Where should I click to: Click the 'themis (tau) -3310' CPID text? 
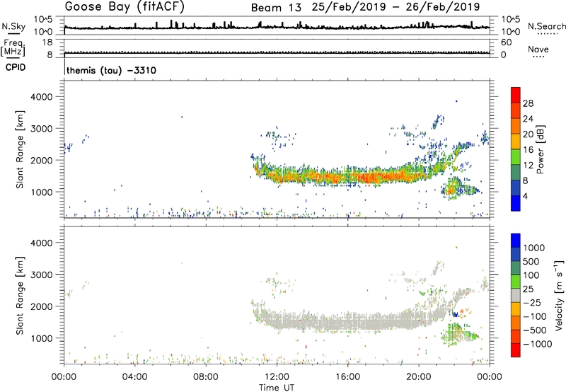click(111, 70)
